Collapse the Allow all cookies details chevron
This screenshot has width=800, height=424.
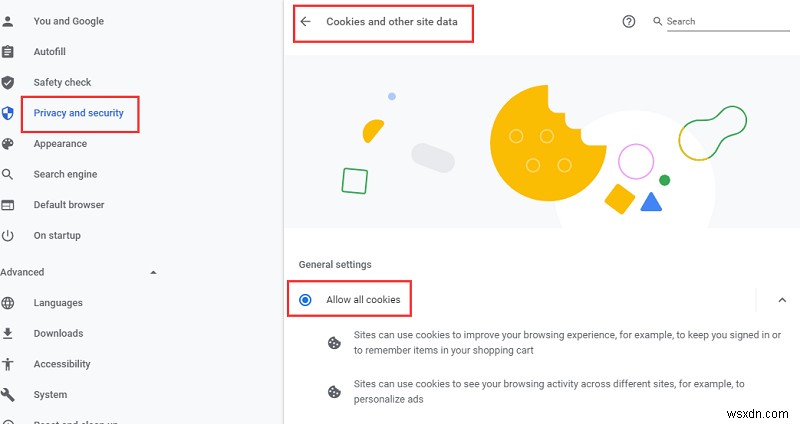(782, 300)
